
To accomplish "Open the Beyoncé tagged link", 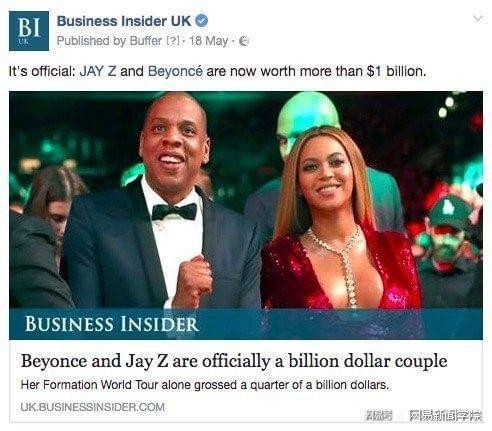I will tap(175, 71).
